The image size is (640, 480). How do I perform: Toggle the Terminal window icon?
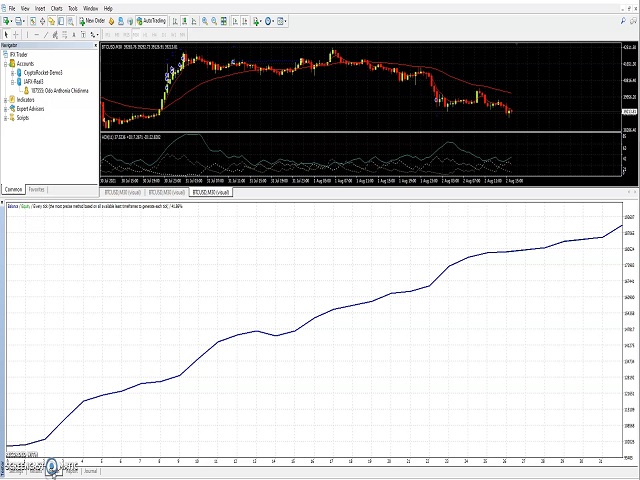click(61, 21)
